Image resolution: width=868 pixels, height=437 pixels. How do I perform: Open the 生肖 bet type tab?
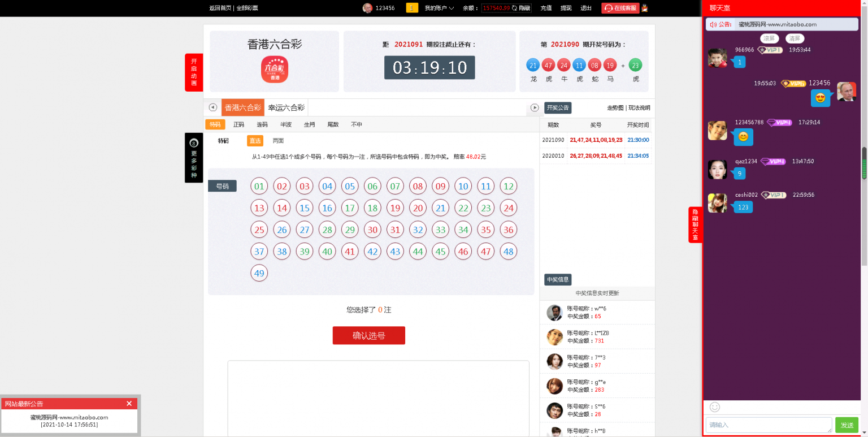(x=310, y=124)
